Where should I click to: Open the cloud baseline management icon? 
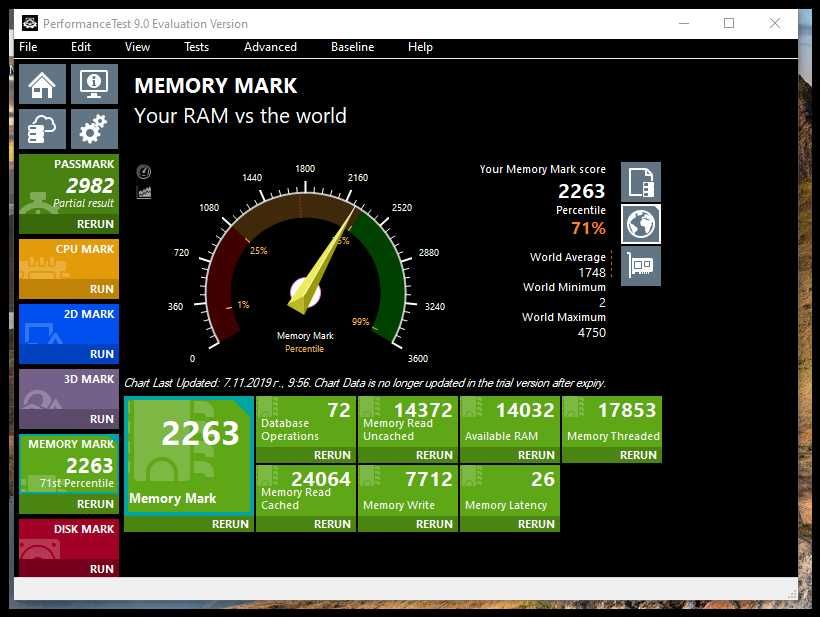click(x=42, y=129)
